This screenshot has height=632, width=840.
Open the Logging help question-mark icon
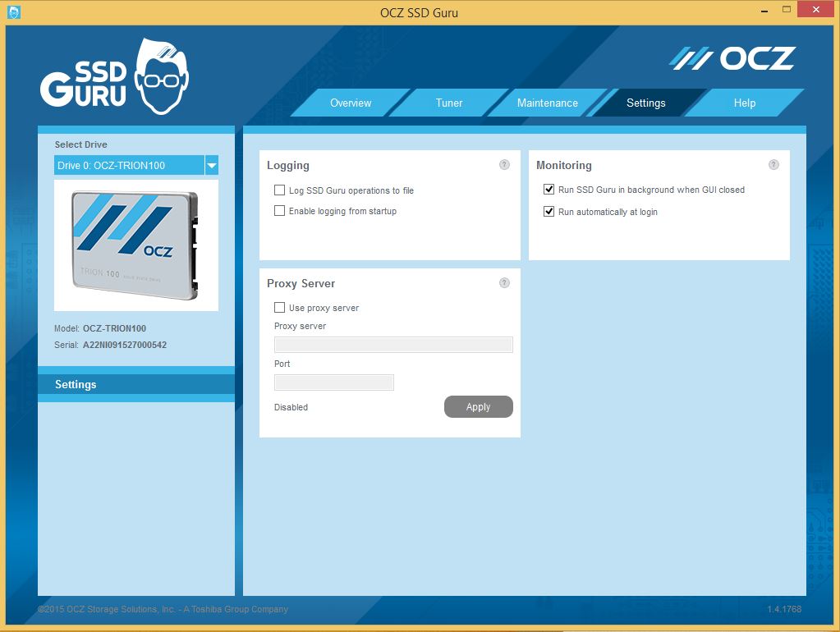(504, 164)
